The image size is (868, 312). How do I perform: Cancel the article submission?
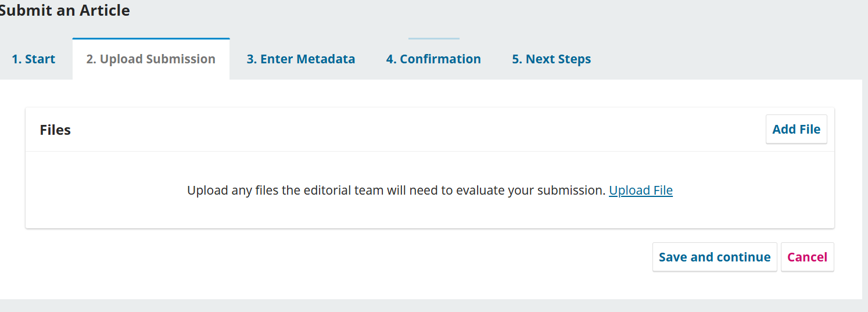[807, 257]
